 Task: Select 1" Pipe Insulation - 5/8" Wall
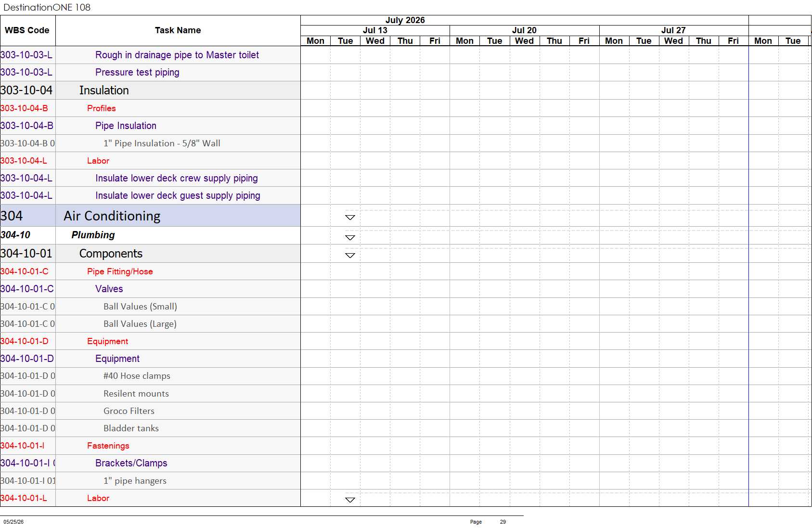coord(162,143)
